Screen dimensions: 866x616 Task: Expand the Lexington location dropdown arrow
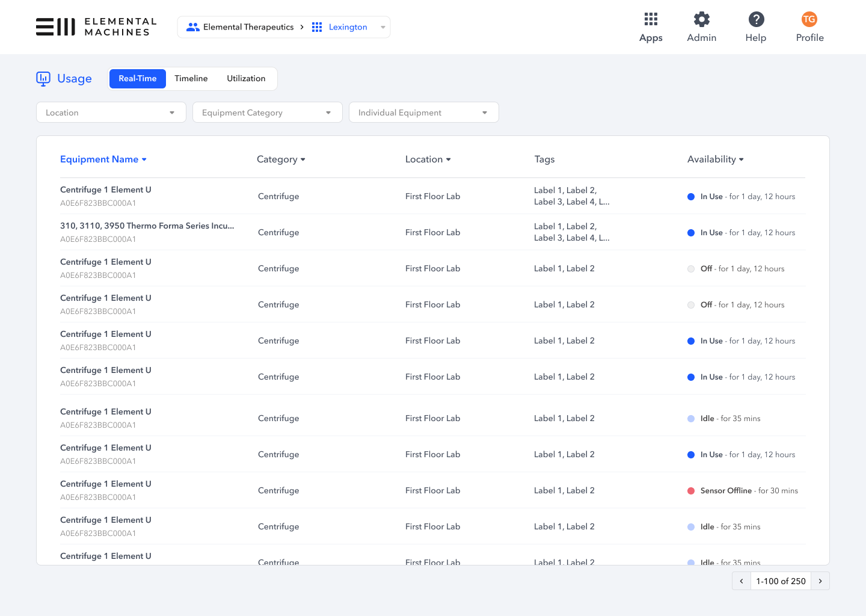[383, 27]
